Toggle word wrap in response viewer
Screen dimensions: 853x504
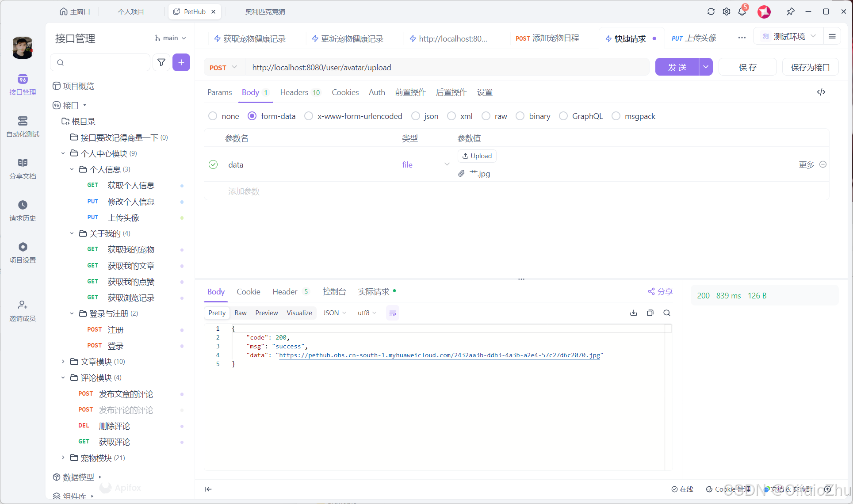pyautogui.click(x=392, y=313)
